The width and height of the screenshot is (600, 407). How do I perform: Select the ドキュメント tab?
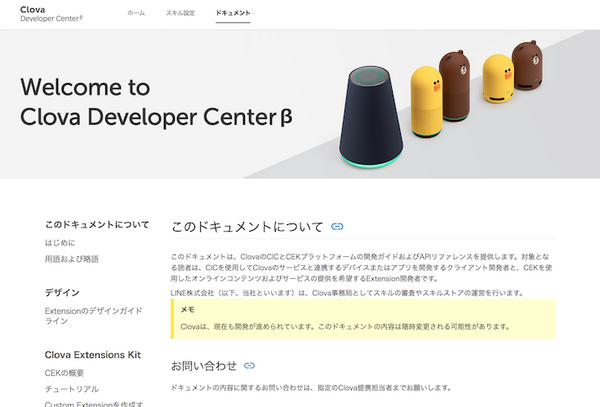233,14
